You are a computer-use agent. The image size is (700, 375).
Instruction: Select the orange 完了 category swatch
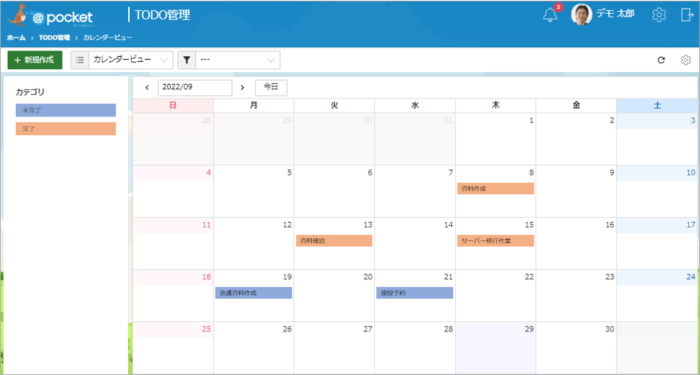pyautogui.click(x=66, y=129)
